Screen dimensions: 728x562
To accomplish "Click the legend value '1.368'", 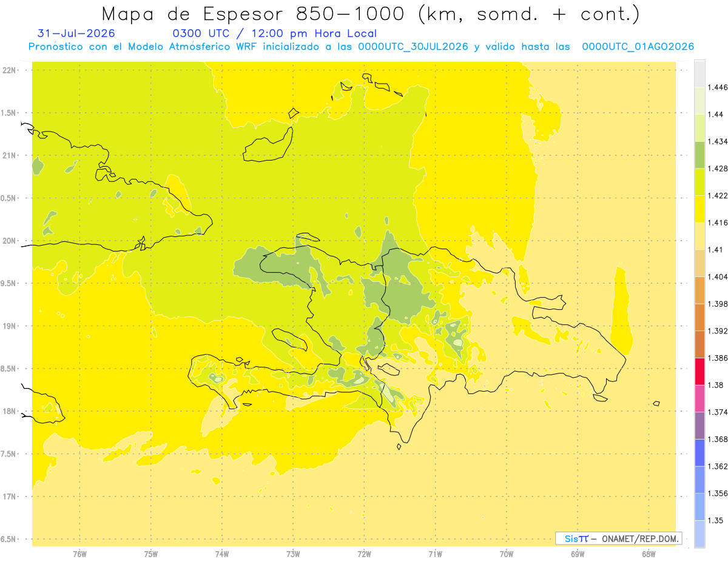I will click(718, 439).
